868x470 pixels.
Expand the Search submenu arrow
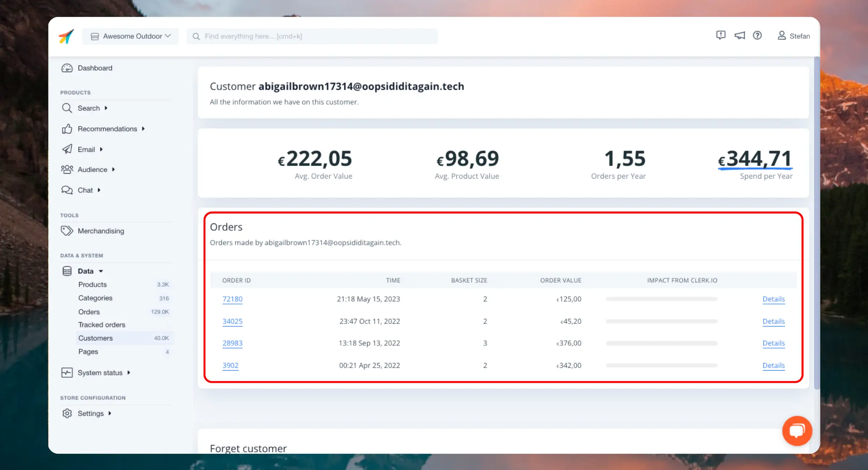106,108
